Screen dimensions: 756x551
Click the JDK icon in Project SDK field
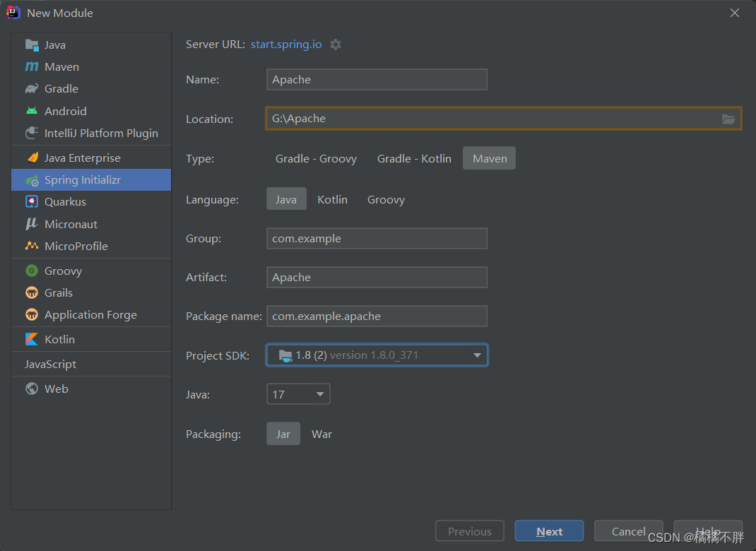[x=285, y=356]
